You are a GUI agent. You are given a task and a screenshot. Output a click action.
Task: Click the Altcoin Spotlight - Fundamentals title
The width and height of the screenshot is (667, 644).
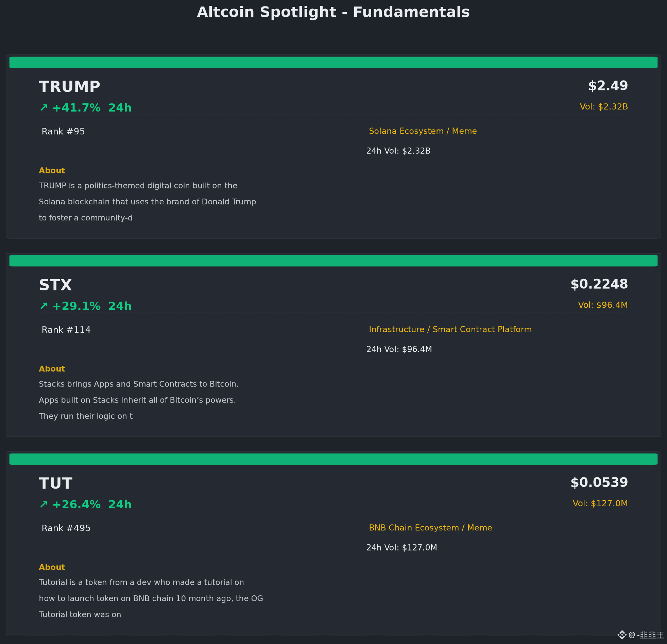pos(333,12)
